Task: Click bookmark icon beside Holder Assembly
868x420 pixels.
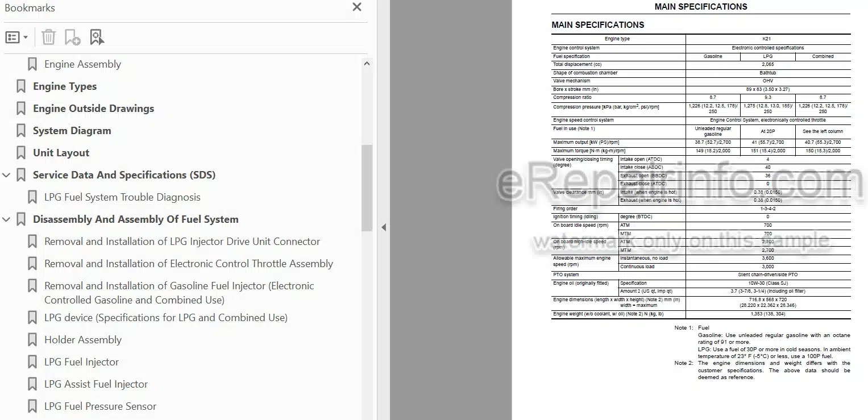Action: pos(32,340)
